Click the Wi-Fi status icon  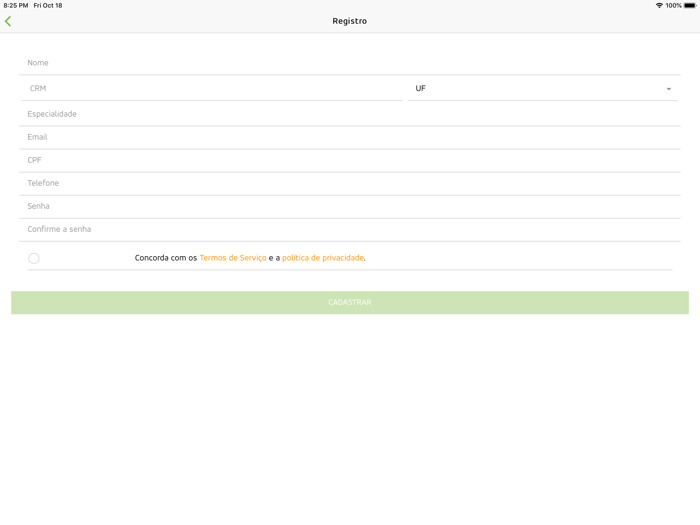659,5
